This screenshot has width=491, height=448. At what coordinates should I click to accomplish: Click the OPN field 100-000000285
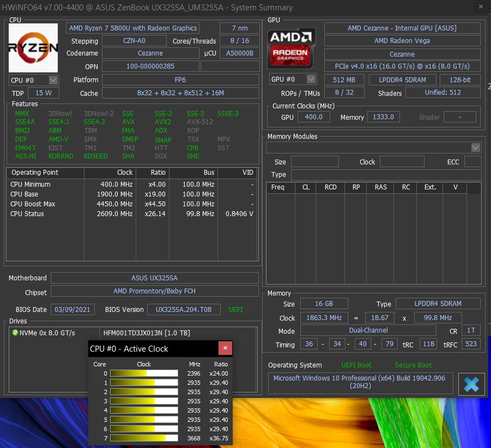[150, 66]
